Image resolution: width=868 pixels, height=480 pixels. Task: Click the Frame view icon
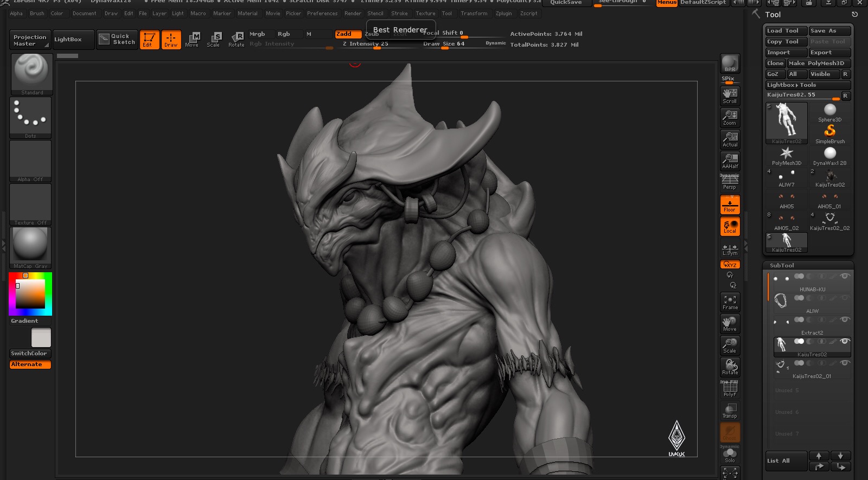(730, 302)
